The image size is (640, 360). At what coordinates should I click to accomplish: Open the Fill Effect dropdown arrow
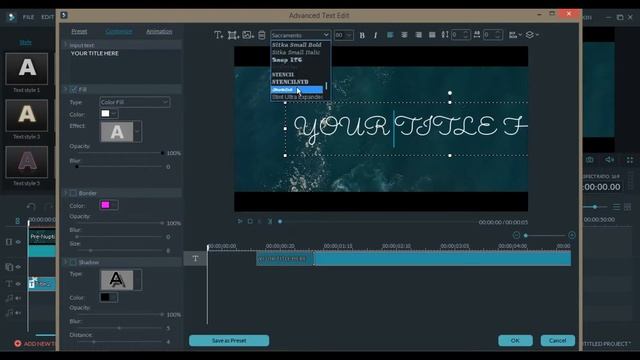pos(138,131)
